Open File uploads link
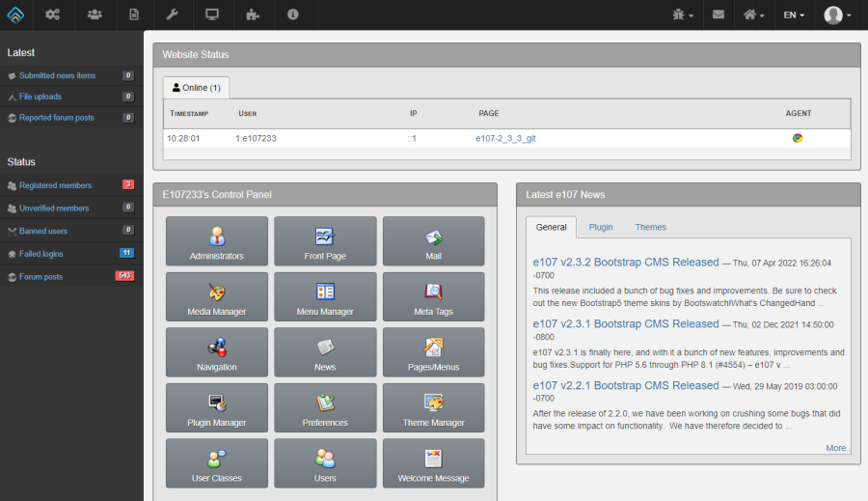Screen dimensions: 868x501 click(x=40, y=97)
